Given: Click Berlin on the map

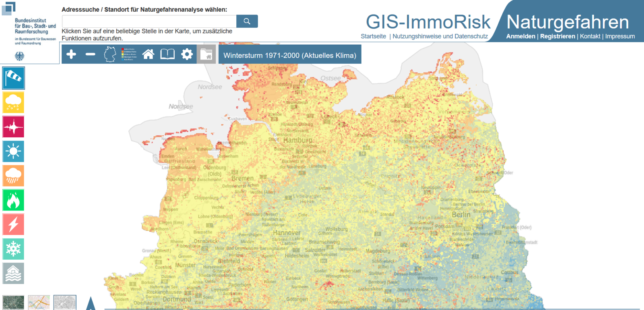Looking at the screenshot, I should click(461, 215).
